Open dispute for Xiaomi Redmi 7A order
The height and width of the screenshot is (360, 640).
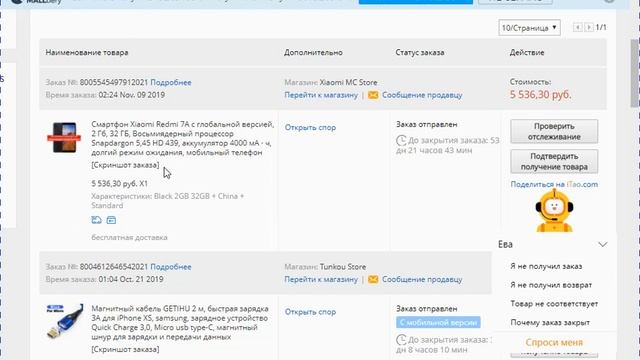coord(310,128)
